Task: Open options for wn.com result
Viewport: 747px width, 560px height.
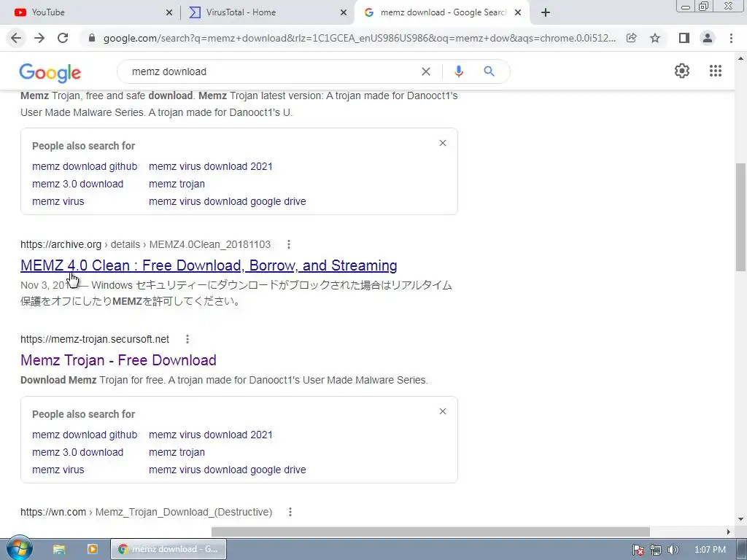Action: click(290, 512)
